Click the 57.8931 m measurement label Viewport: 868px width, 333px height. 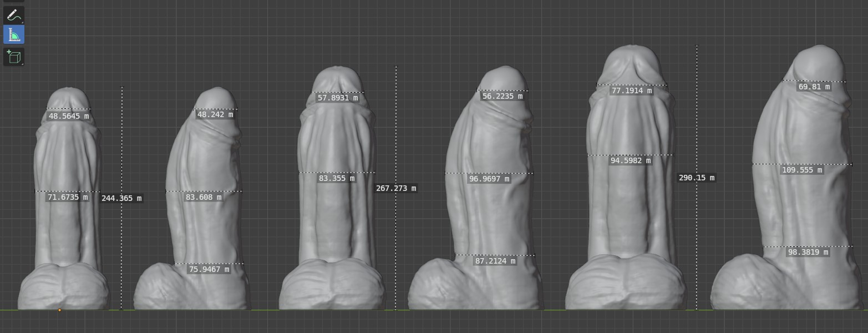(337, 98)
